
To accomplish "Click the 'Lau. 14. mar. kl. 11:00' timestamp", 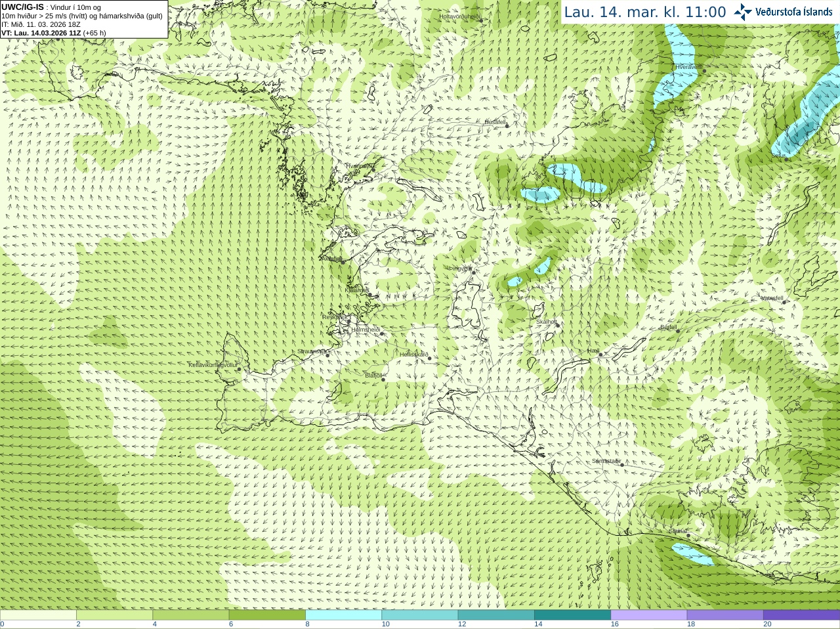I will click(645, 12).
